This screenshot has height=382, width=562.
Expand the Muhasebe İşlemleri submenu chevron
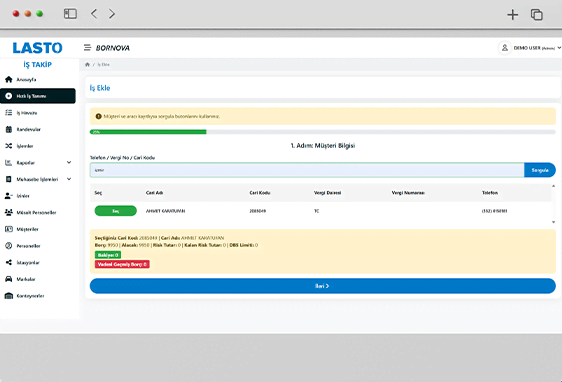(69, 179)
